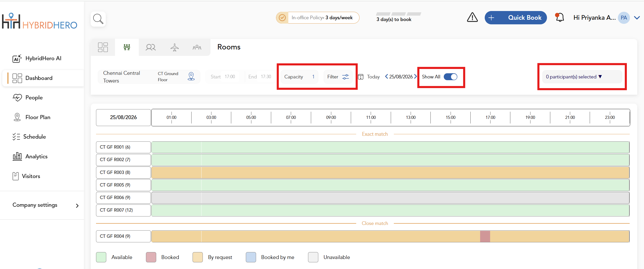Switch to the dashboard grid tab
The image size is (644, 269).
click(103, 47)
